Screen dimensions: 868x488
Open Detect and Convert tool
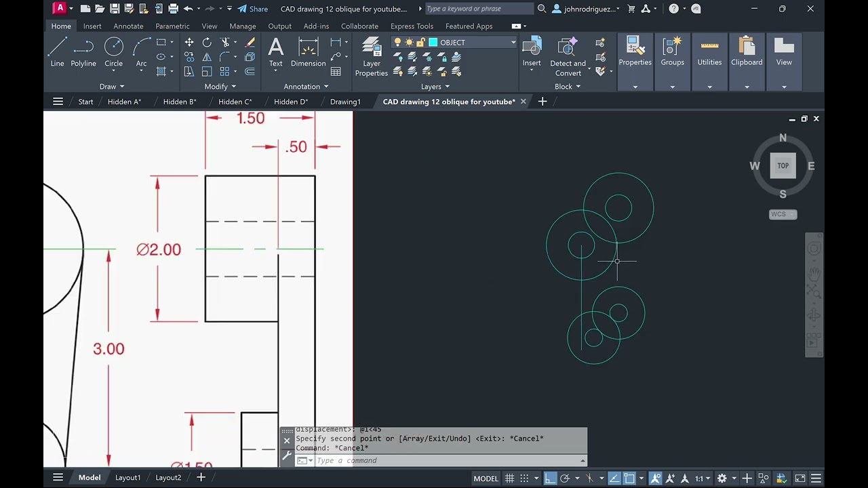pyautogui.click(x=568, y=57)
